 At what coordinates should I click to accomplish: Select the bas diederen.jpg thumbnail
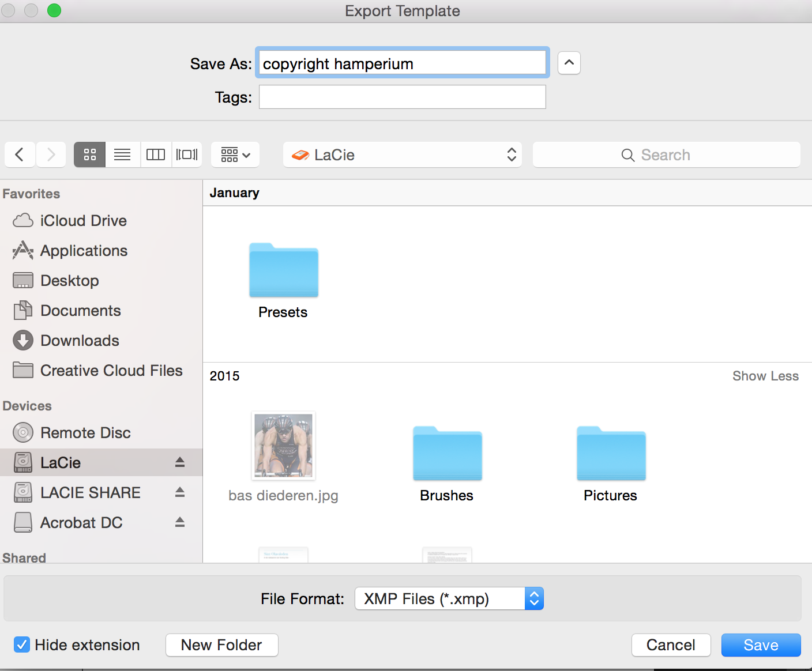pyautogui.click(x=283, y=446)
